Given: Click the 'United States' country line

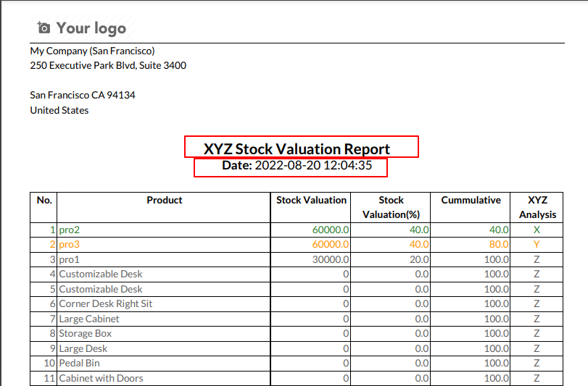Looking at the screenshot, I should coord(59,111).
